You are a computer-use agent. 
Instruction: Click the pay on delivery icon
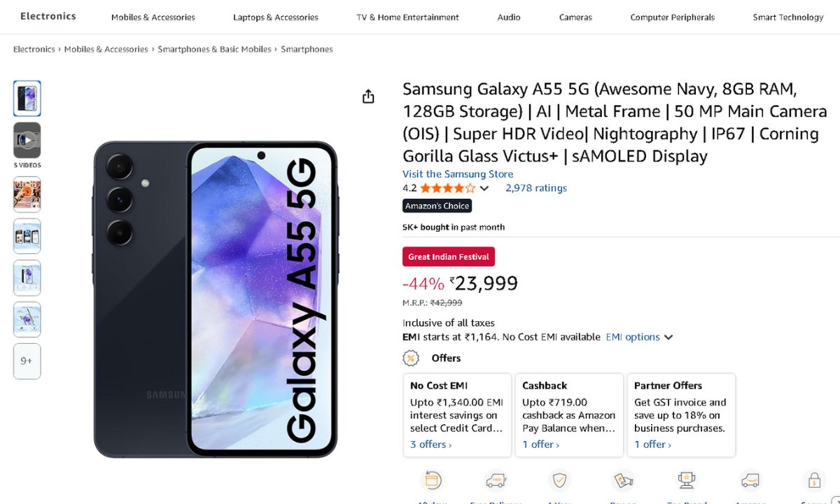coord(623,480)
